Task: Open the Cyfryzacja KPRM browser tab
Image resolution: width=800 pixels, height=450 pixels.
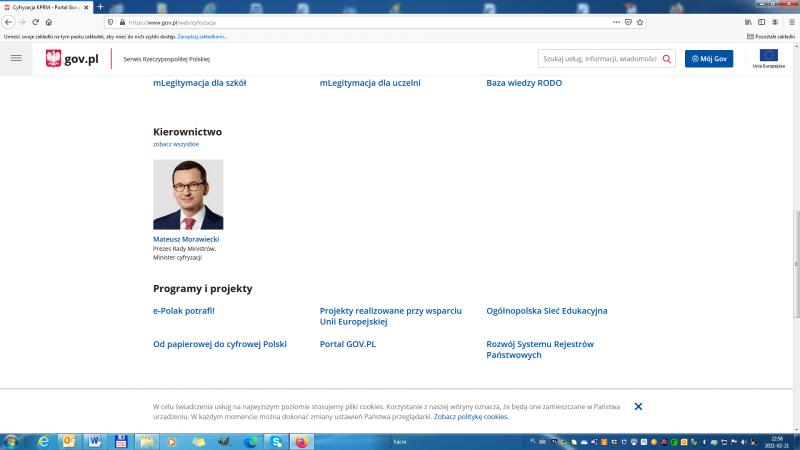Action: (45, 7)
